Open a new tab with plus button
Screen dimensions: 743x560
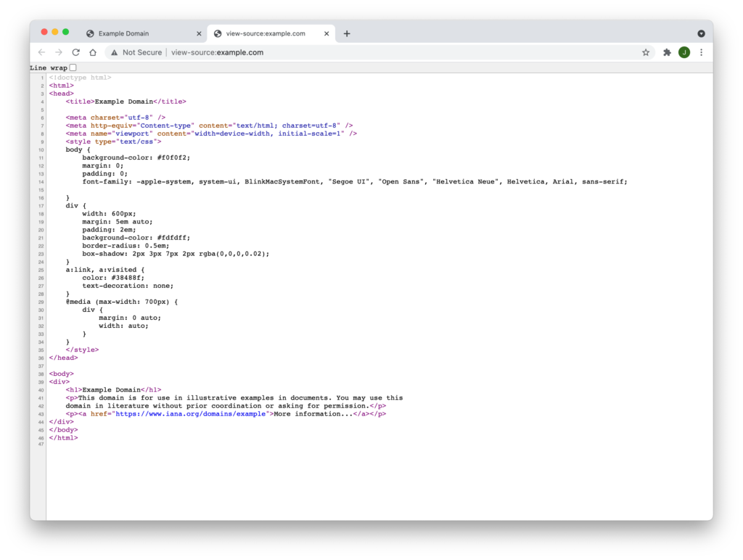click(347, 33)
